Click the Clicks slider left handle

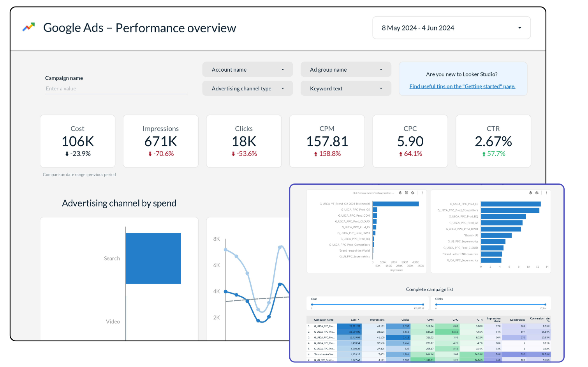[x=437, y=305]
